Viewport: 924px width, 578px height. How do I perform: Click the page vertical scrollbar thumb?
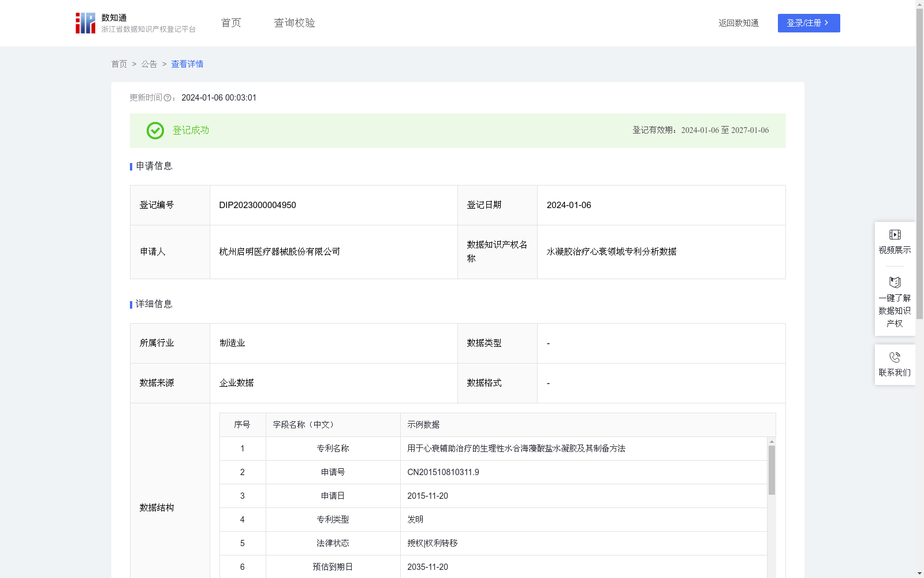click(919, 164)
